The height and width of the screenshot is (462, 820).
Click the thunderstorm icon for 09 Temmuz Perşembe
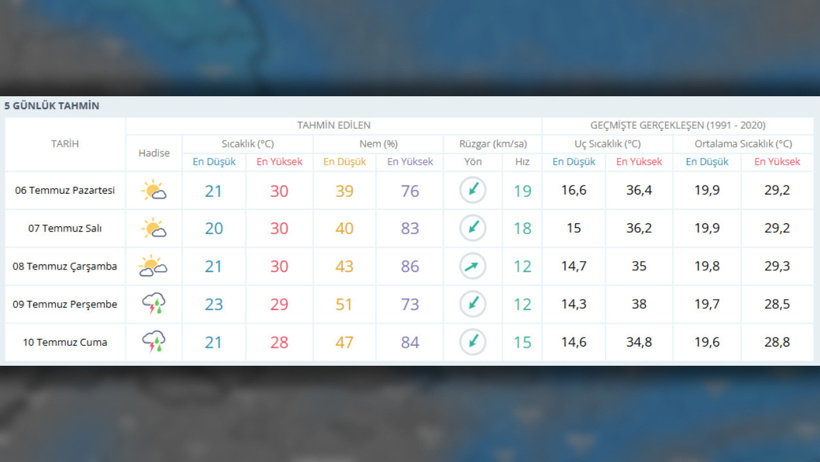tap(154, 304)
